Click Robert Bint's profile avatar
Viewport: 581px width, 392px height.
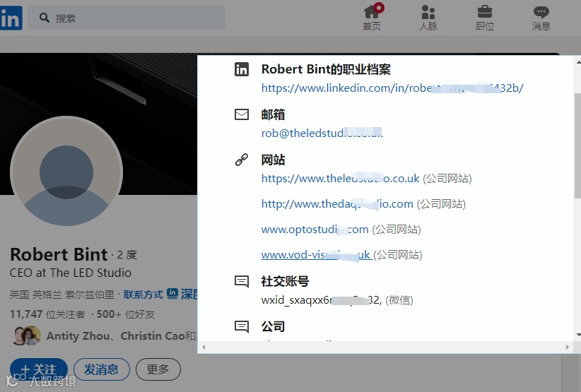[66, 172]
